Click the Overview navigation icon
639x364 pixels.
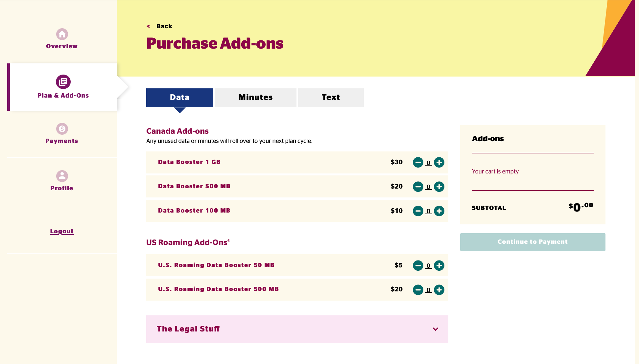click(x=62, y=34)
